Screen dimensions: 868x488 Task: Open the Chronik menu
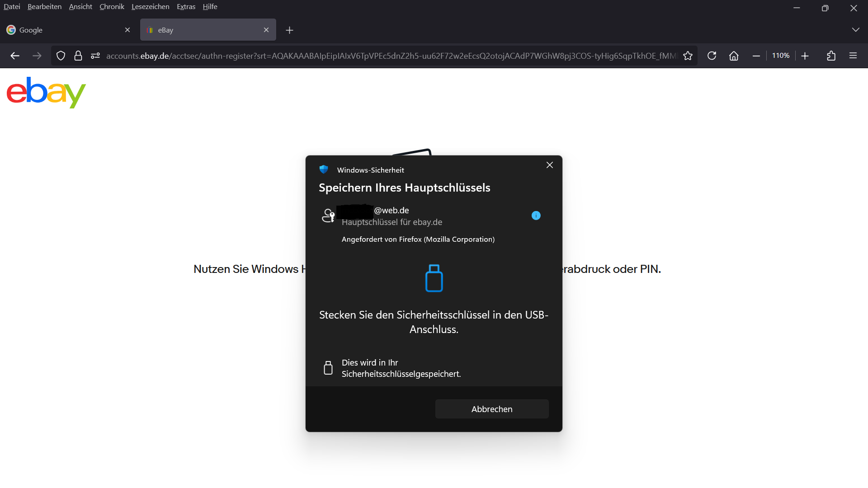[111, 6]
